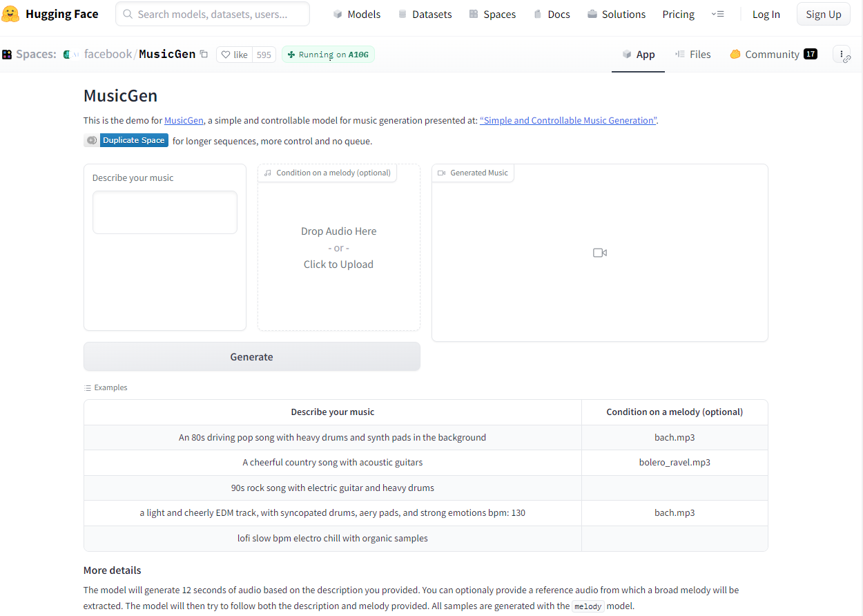Image resolution: width=863 pixels, height=616 pixels.
Task: Copy the facebook/MusicGen space name icon
Action: pos(204,54)
